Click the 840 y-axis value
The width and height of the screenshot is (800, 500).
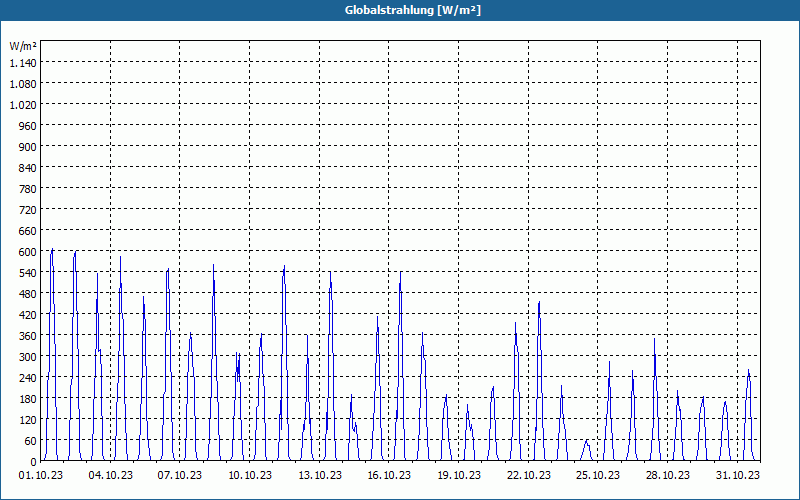click(x=28, y=167)
